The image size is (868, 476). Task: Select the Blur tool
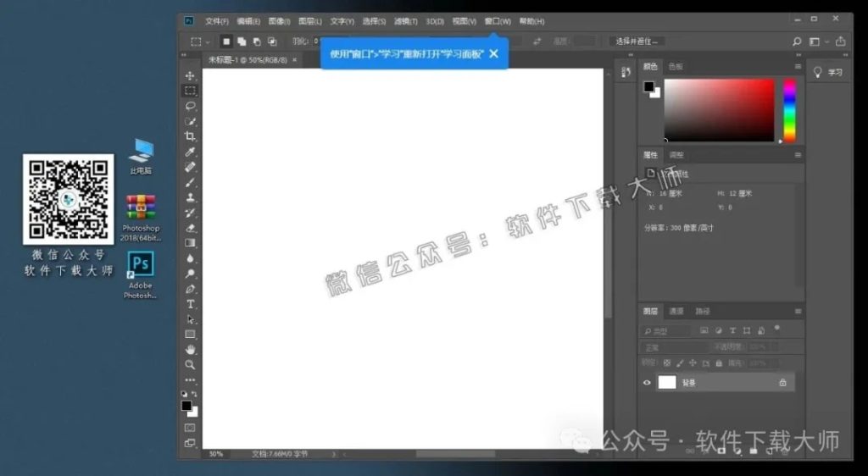[190, 258]
